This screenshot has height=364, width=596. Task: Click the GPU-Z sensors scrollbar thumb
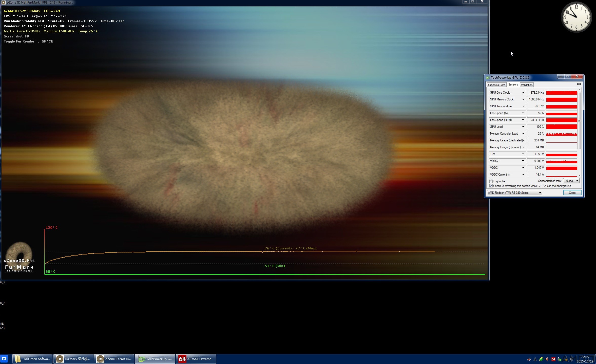coord(579,121)
